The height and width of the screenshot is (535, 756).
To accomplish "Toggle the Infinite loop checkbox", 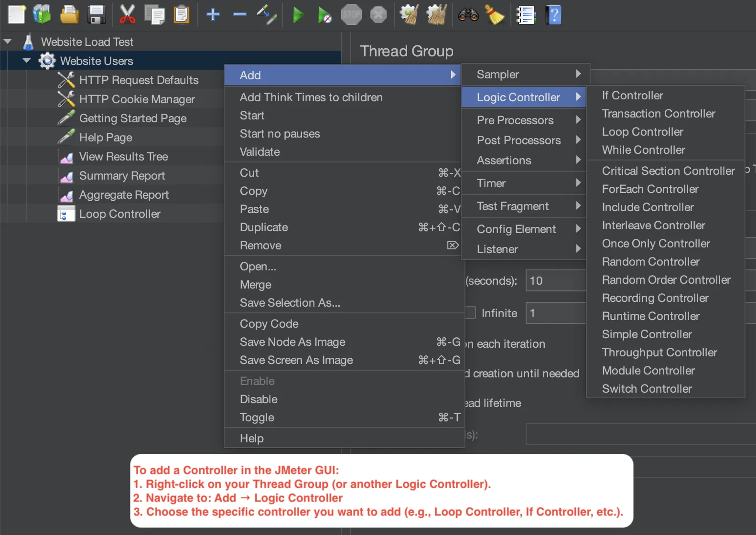I will 471,313.
